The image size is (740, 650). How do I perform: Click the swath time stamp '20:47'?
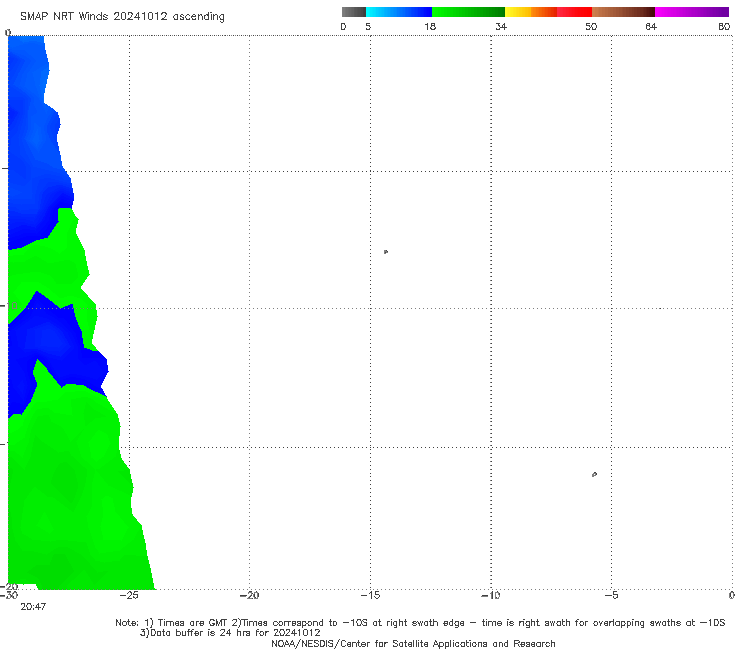point(33,607)
